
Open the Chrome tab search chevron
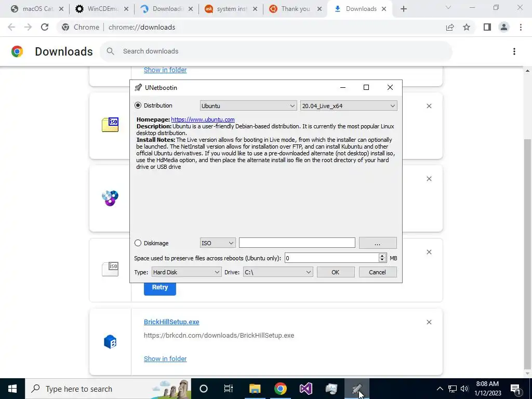(448, 7)
